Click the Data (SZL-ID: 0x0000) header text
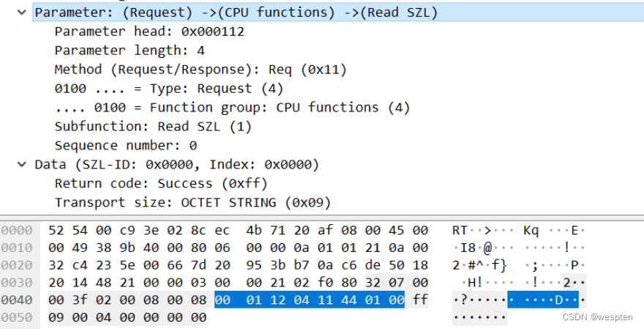 [x=176, y=164]
